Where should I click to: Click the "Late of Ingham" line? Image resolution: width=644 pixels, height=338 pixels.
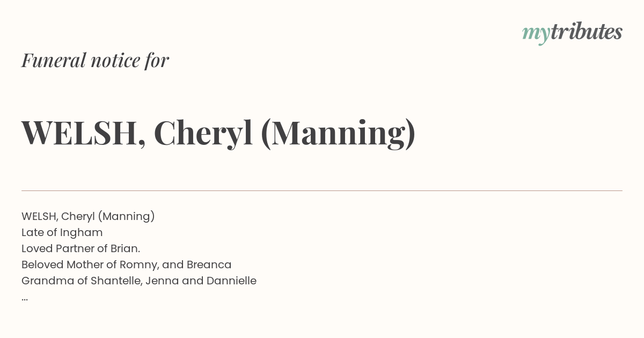[62, 232]
